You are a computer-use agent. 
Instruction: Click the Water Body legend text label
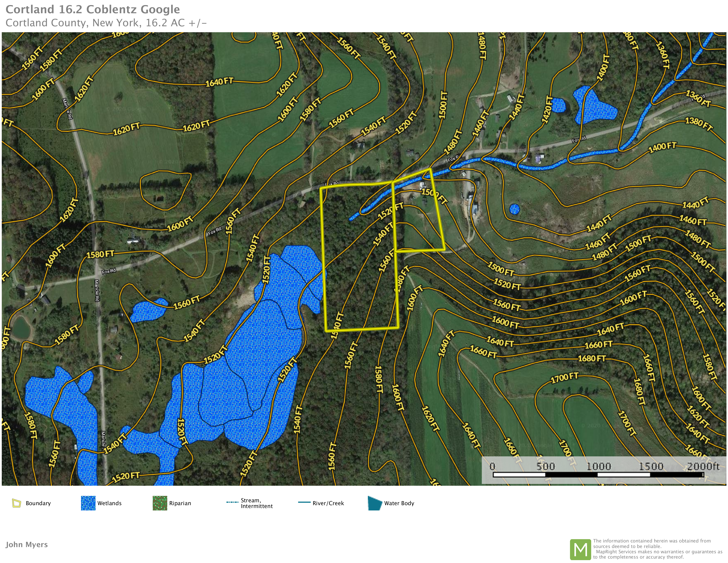[399, 503]
